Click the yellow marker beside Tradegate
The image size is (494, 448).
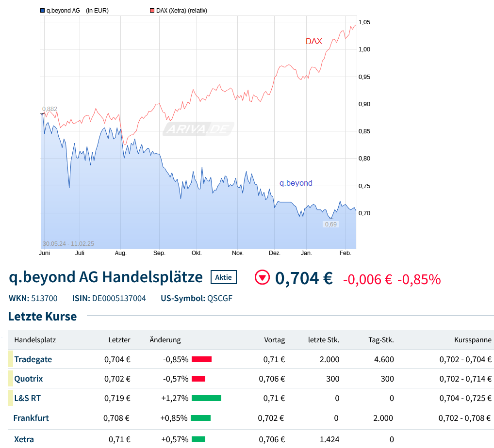pyautogui.click(x=10, y=359)
